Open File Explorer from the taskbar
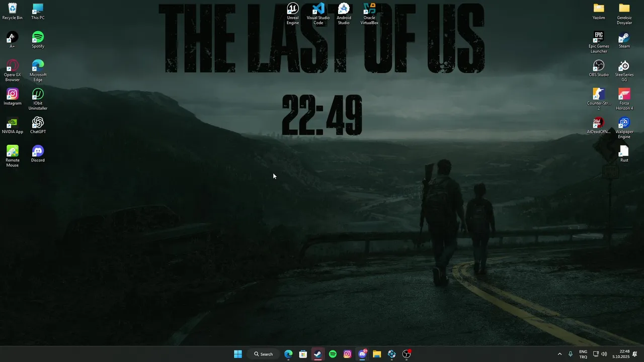644x362 pixels. pyautogui.click(x=377, y=354)
